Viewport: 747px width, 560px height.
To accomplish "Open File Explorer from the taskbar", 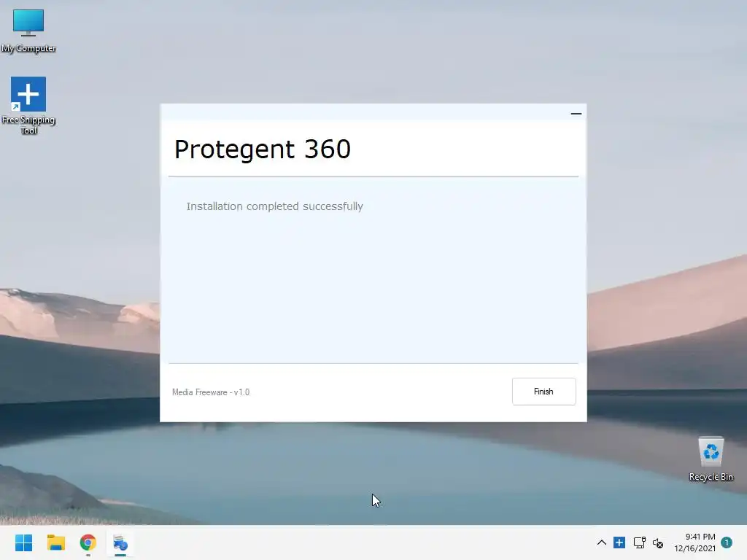I will [x=55, y=542].
